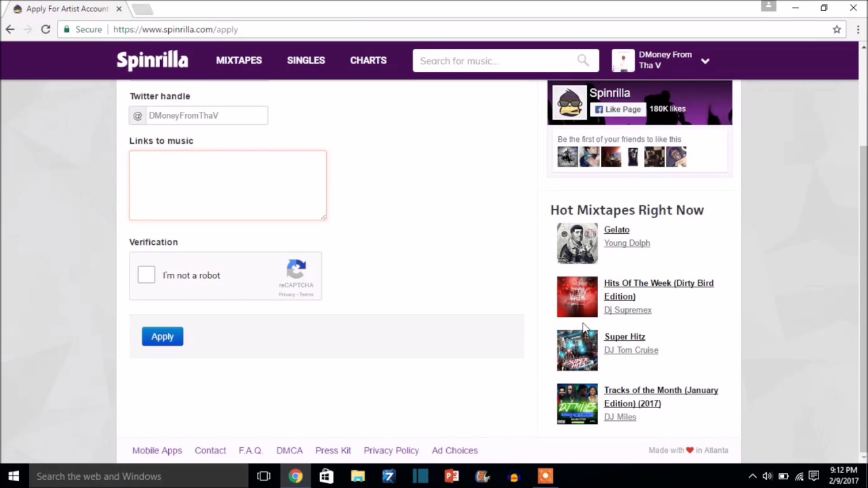
Task: Open Tracks of the Month mixtape link
Action: click(660, 396)
